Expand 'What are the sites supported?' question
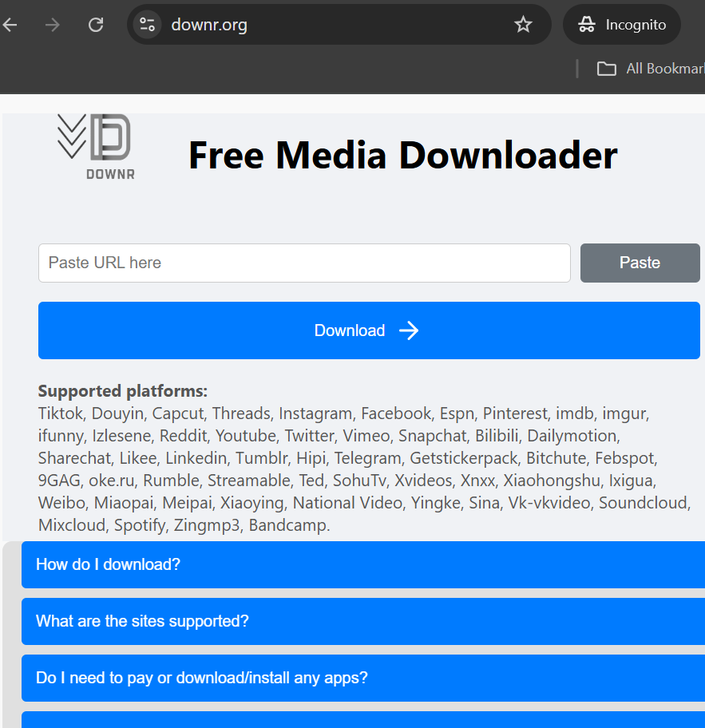This screenshot has height=728, width=705. [363, 621]
